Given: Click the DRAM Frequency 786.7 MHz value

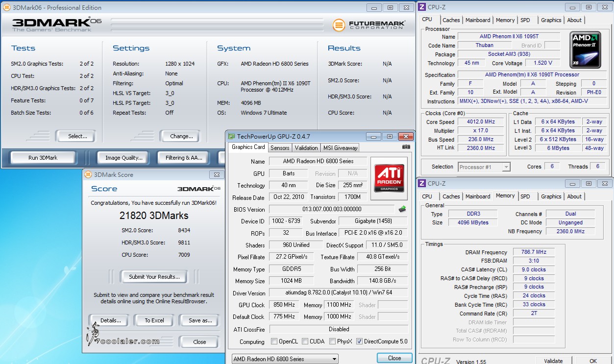Looking at the screenshot, I should [533, 252].
